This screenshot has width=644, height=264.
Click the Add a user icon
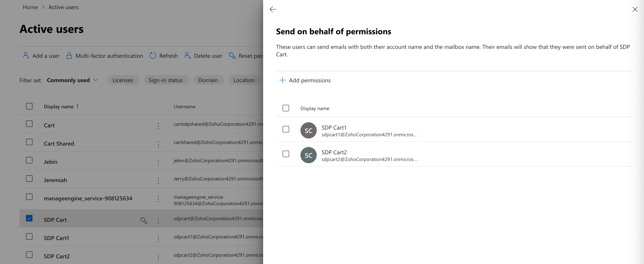click(x=26, y=56)
